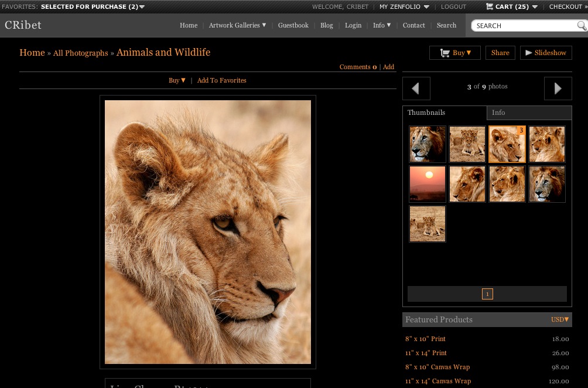Image resolution: width=588 pixels, height=388 pixels.
Task: Add this photo to favorites
Action: (x=221, y=80)
